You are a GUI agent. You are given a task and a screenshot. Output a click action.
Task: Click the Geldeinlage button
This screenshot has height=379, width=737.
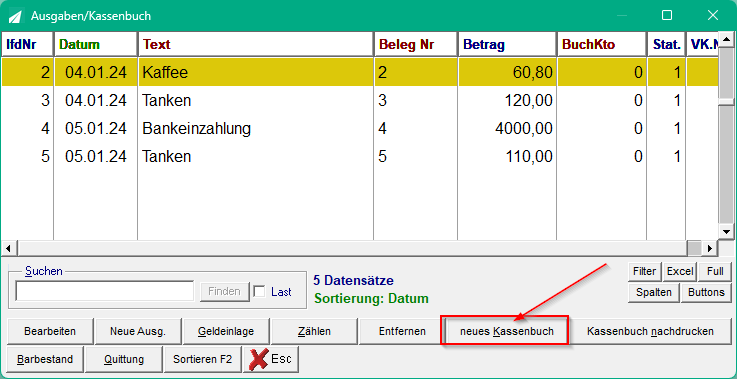[x=226, y=332]
